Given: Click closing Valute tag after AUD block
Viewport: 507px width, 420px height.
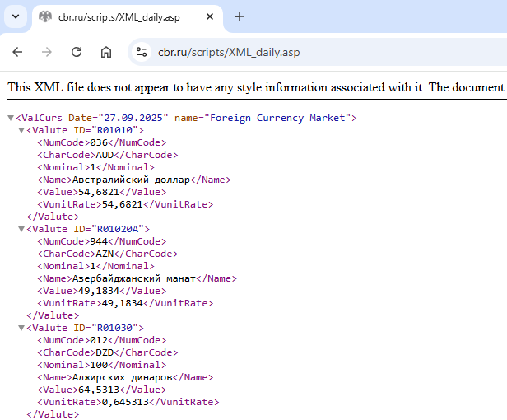Looking at the screenshot, I should point(53,217).
